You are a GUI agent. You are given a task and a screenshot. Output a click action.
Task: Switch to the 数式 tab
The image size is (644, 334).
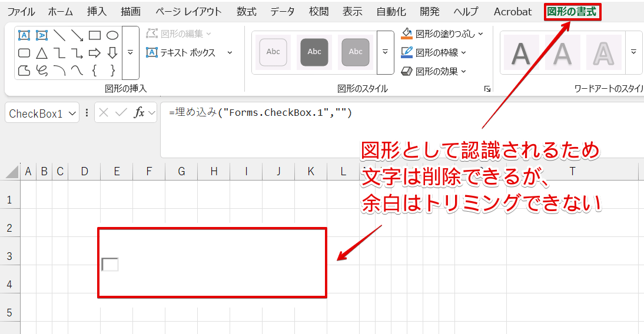coord(247,12)
